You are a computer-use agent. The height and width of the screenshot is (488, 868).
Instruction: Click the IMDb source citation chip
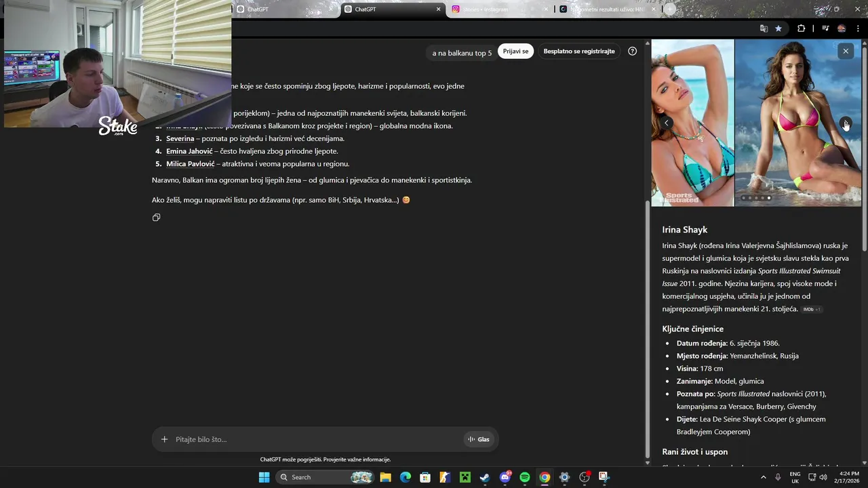(x=812, y=309)
